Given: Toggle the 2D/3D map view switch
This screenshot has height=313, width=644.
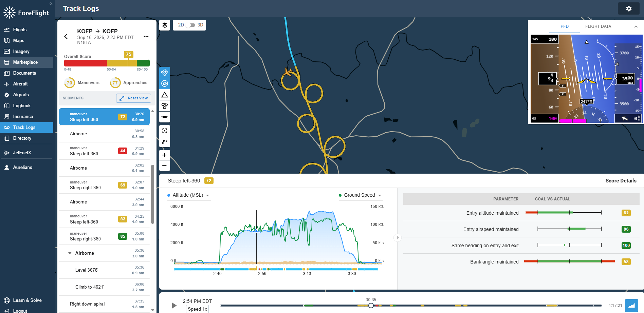Looking at the screenshot, I should [x=191, y=25].
